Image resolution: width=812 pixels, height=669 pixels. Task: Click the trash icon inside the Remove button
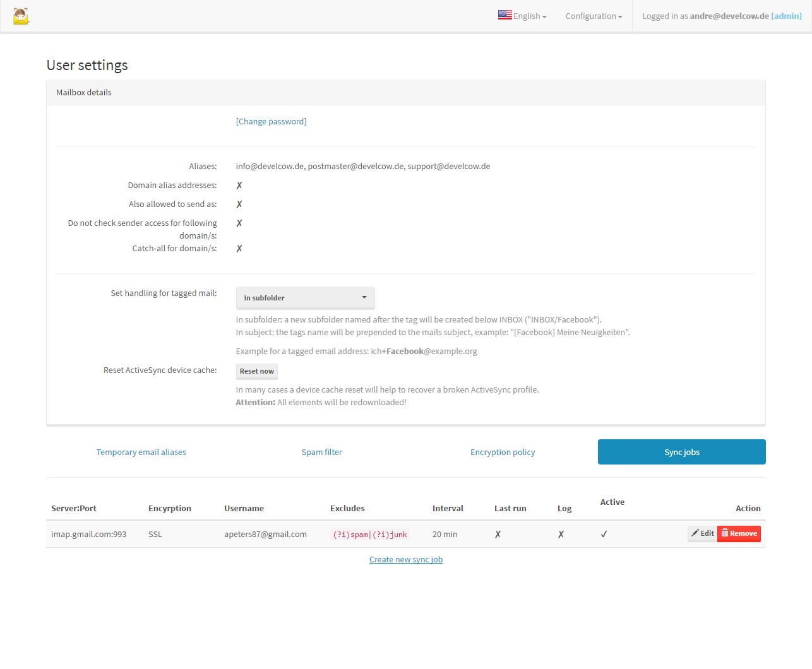[725, 533]
